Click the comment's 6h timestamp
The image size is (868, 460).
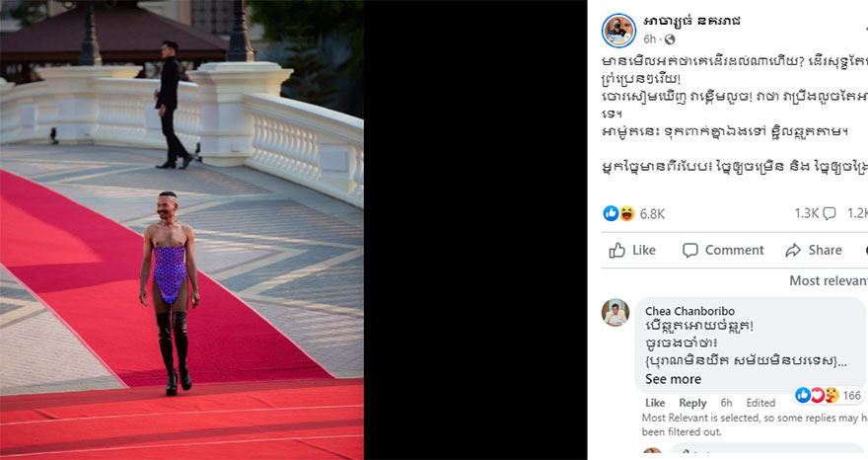726,403
